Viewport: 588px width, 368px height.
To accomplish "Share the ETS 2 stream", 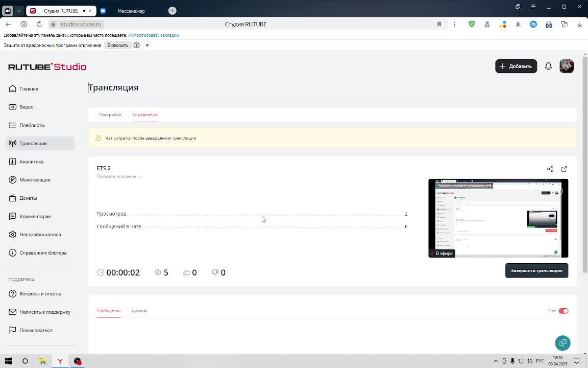I will [550, 169].
